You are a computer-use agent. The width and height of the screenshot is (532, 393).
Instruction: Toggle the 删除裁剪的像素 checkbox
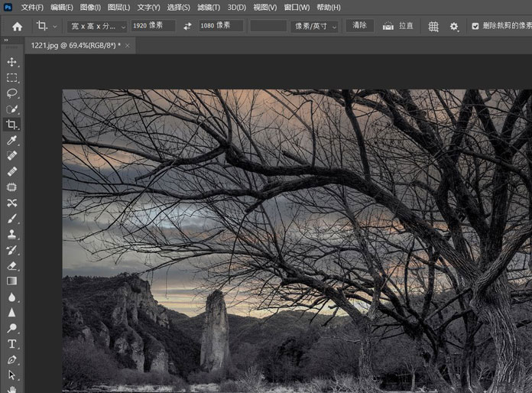475,26
